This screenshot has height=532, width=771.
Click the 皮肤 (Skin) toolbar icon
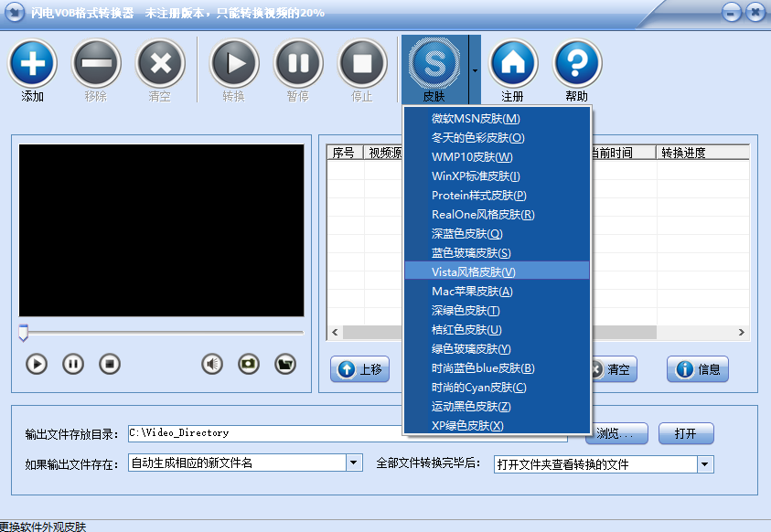coord(434,63)
